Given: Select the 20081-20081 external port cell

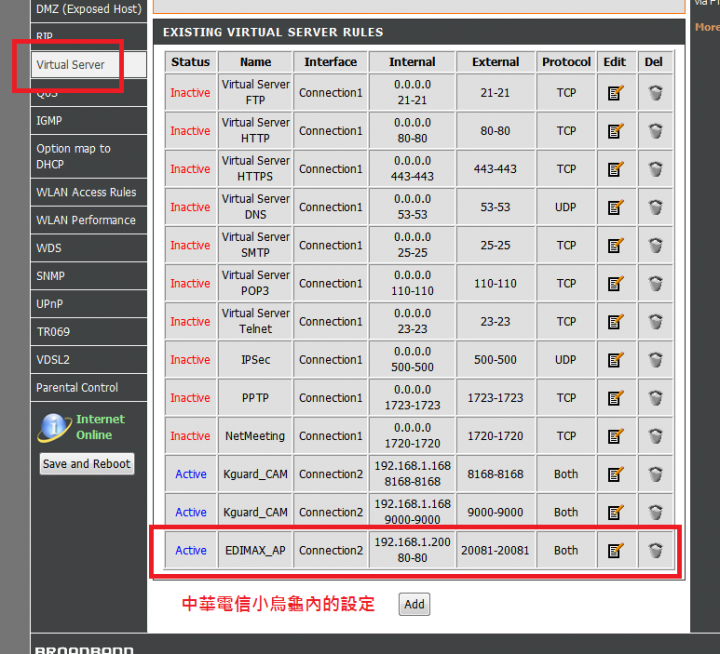Looking at the screenshot, I should click(495, 550).
